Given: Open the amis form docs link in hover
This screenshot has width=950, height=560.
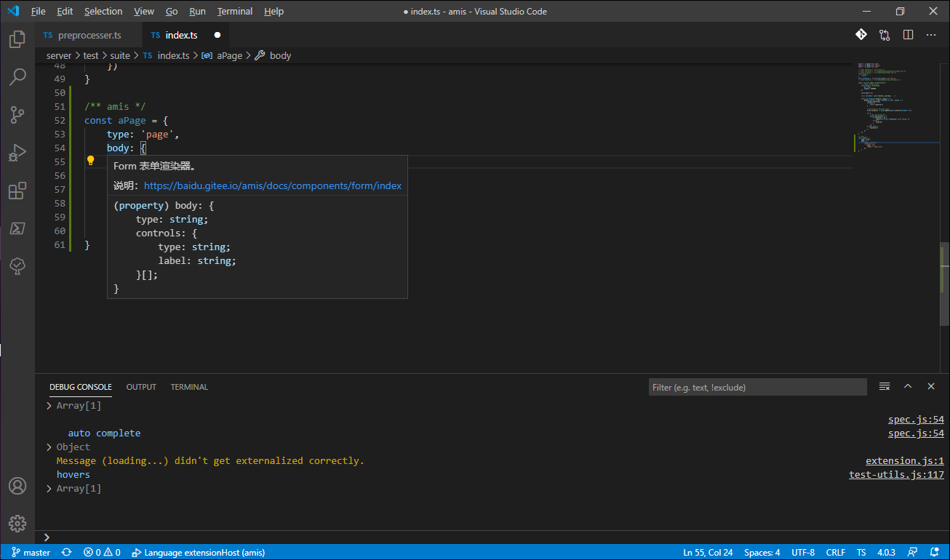Looking at the screenshot, I should point(273,185).
